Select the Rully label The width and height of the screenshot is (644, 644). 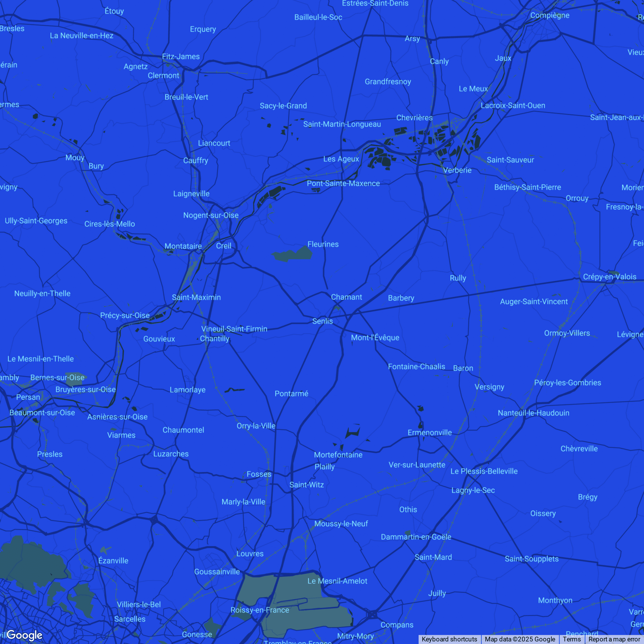pyautogui.click(x=458, y=278)
